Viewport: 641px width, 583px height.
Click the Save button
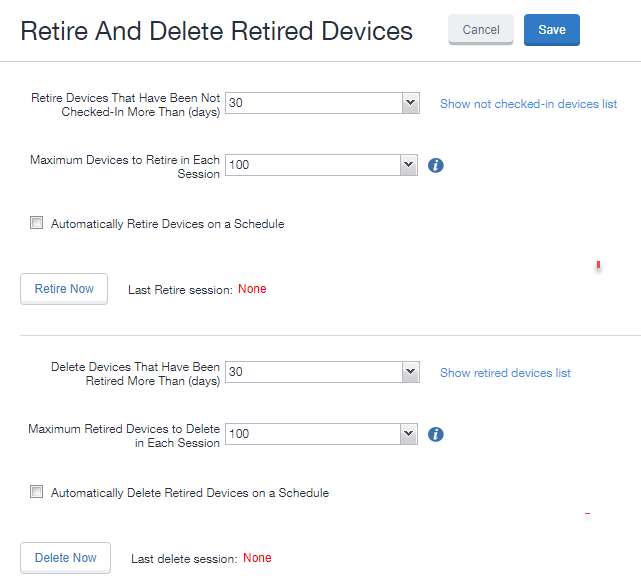pos(552,30)
